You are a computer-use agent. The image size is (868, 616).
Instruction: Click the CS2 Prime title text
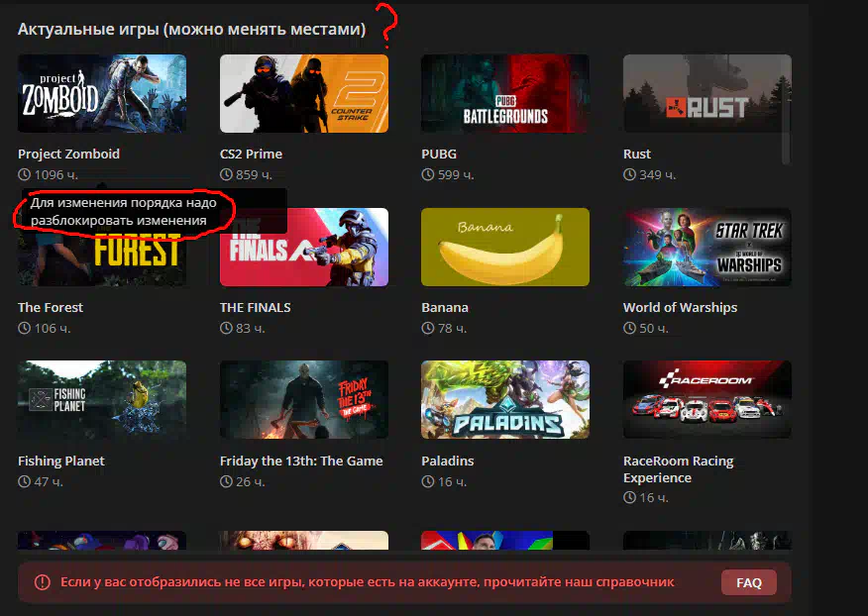[251, 154]
